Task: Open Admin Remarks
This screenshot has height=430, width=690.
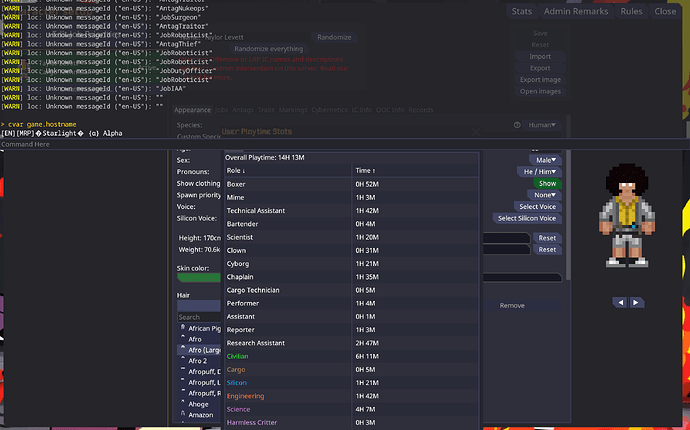Action: point(576,11)
